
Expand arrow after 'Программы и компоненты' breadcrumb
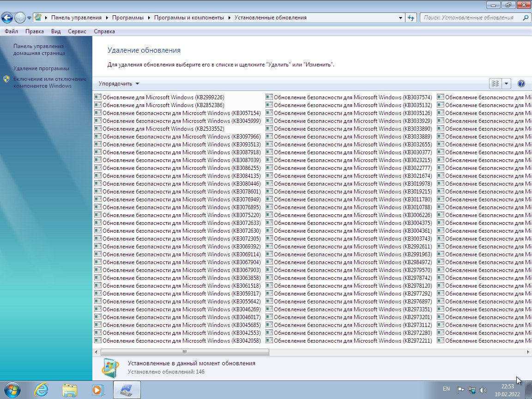229,18
